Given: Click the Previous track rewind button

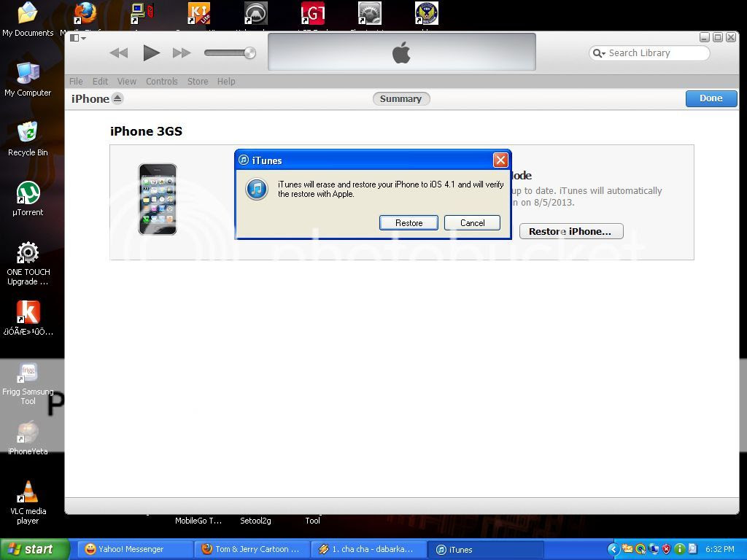Looking at the screenshot, I should [x=119, y=52].
